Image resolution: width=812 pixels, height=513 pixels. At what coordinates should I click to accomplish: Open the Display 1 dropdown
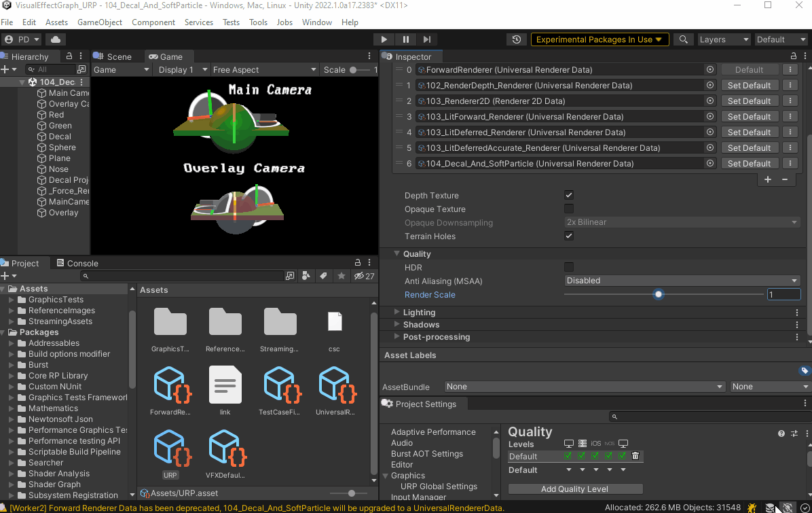coord(182,70)
